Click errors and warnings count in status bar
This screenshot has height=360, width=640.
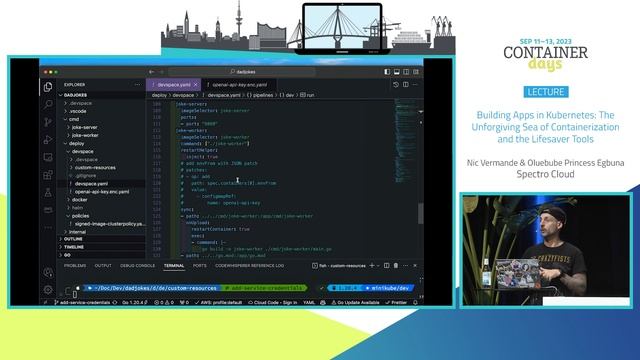point(164,302)
